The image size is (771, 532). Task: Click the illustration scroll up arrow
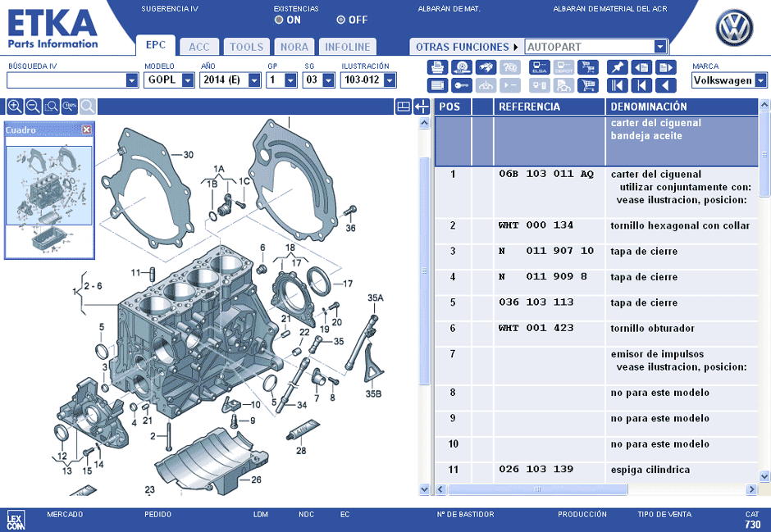(x=424, y=123)
